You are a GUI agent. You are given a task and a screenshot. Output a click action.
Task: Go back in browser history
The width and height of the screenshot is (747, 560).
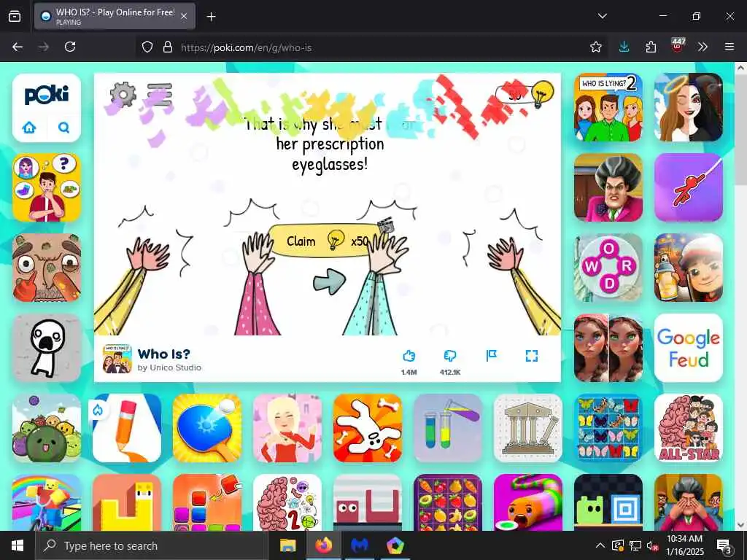pos(18,47)
